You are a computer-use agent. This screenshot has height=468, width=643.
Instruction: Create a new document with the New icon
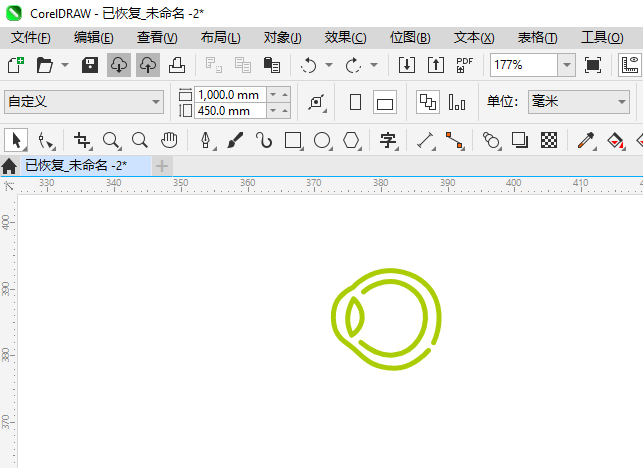click(x=16, y=65)
